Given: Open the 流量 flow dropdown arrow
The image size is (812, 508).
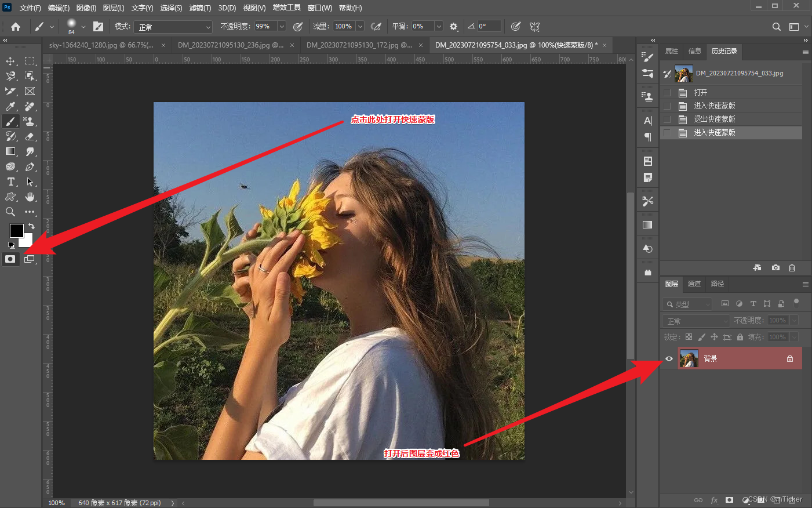Looking at the screenshot, I should (x=360, y=27).
